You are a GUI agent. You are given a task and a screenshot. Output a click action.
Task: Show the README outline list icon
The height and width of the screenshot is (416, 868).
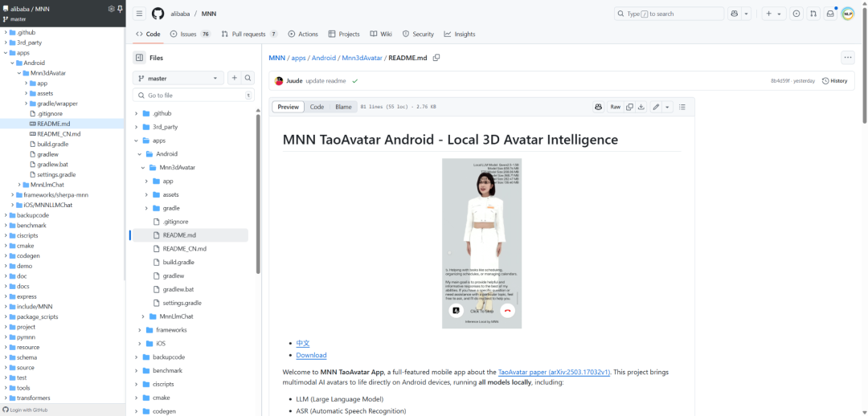682,107
